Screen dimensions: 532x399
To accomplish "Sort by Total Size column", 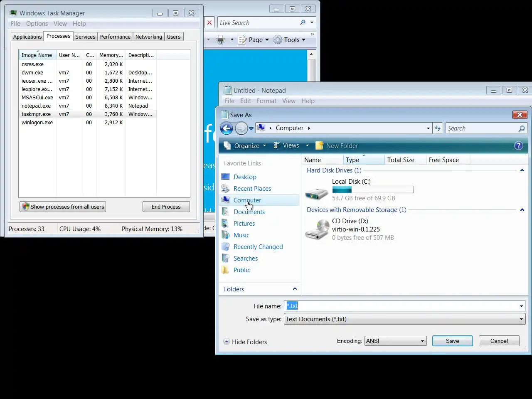I will (405, 160).
